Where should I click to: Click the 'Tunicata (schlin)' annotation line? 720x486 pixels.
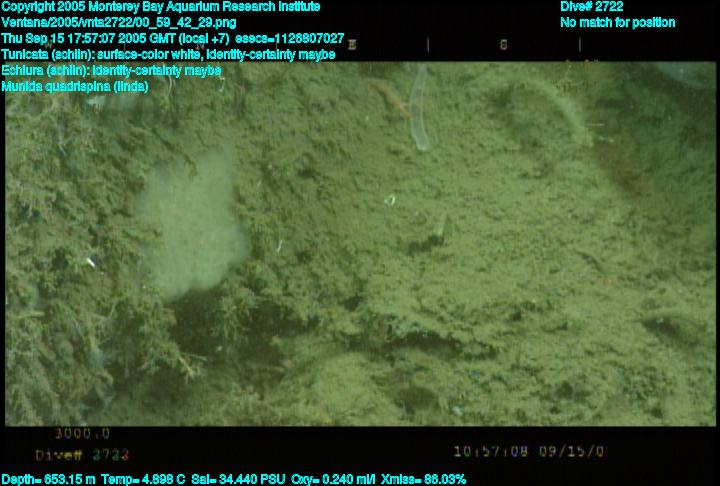point(168,55)
